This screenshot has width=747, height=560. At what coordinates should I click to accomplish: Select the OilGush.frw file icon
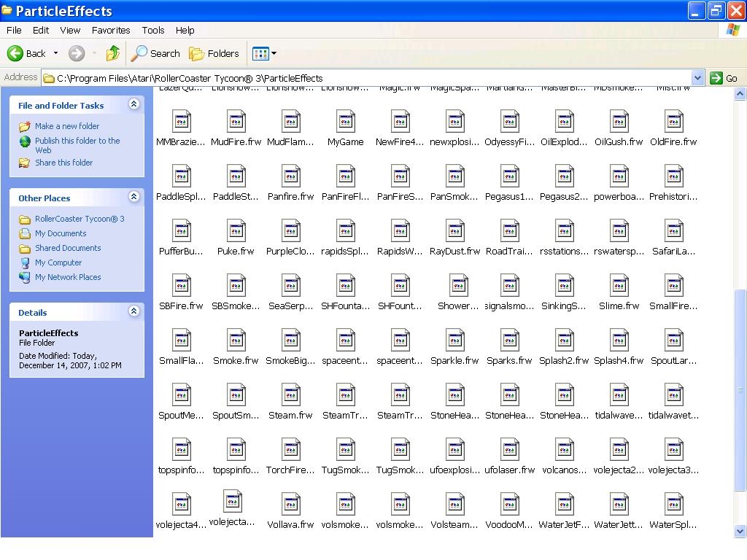pos(619,122)
